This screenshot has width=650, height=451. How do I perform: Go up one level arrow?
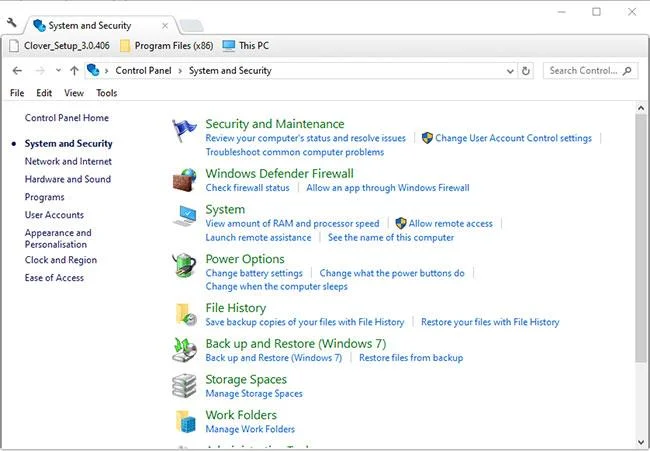74,71
